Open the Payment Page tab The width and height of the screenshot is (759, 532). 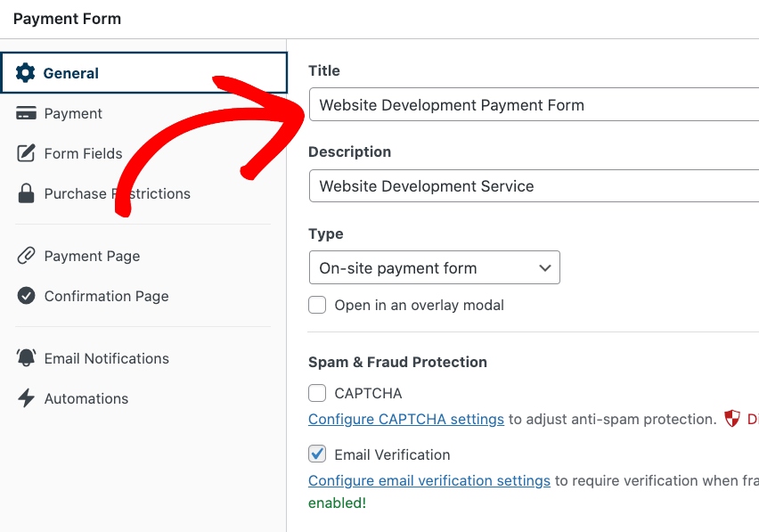click(x=92, y=256)
